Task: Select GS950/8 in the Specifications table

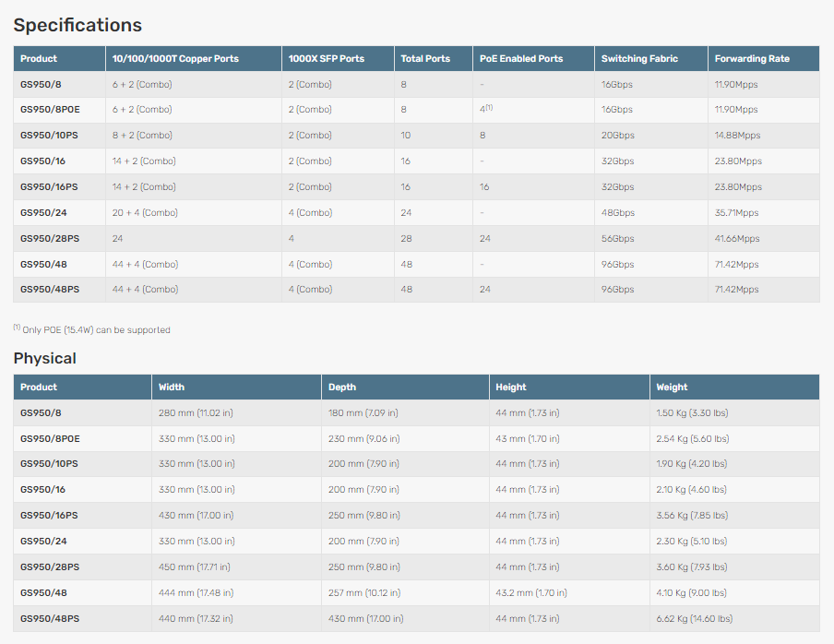Action: [41, 84]
